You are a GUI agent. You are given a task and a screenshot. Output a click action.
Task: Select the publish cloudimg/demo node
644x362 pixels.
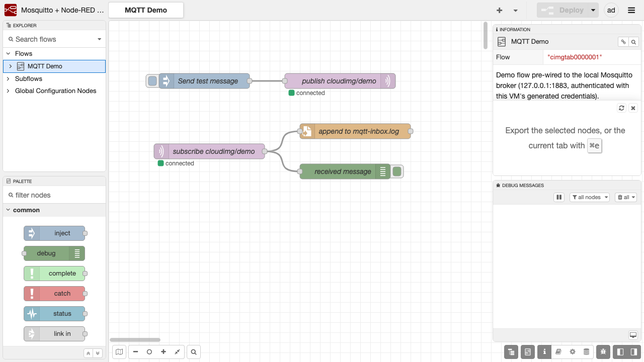(340, 81)
